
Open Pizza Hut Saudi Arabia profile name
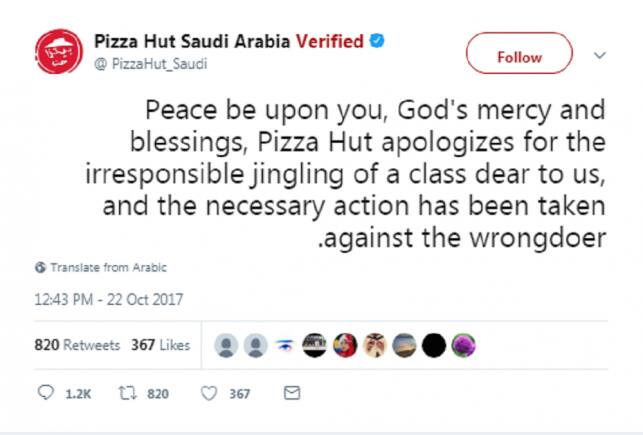(192, 42)
